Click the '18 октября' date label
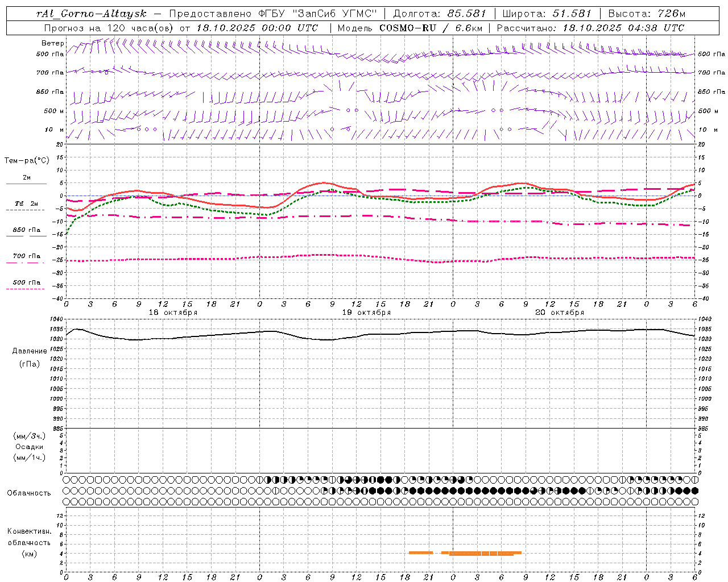The image size is (728, 582). coord(173,313)
